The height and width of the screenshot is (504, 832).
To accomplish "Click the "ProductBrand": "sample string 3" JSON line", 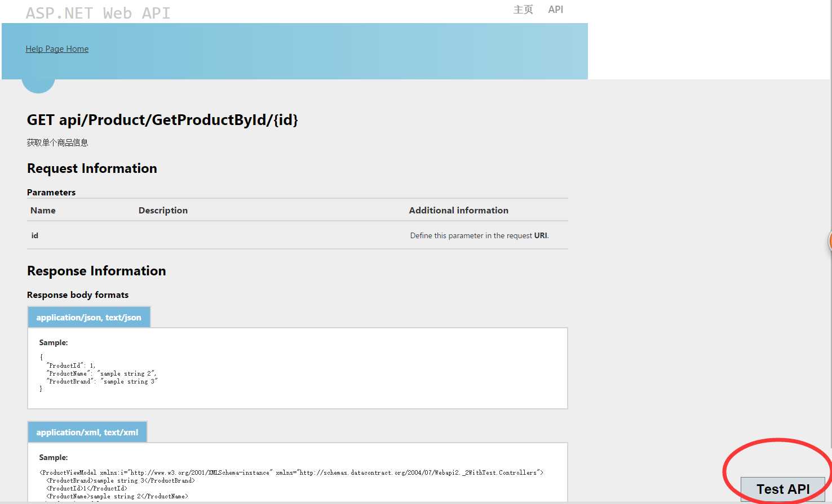I will (102, 381).
